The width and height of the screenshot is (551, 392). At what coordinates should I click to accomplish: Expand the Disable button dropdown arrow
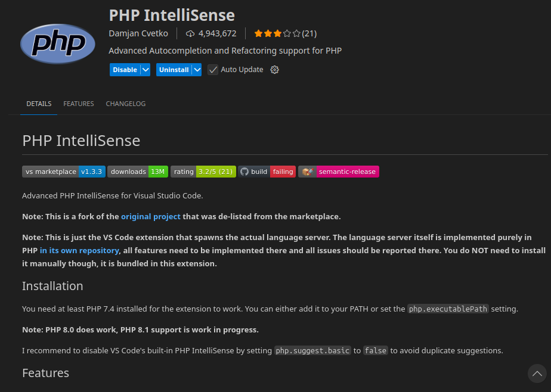(146, 70)
